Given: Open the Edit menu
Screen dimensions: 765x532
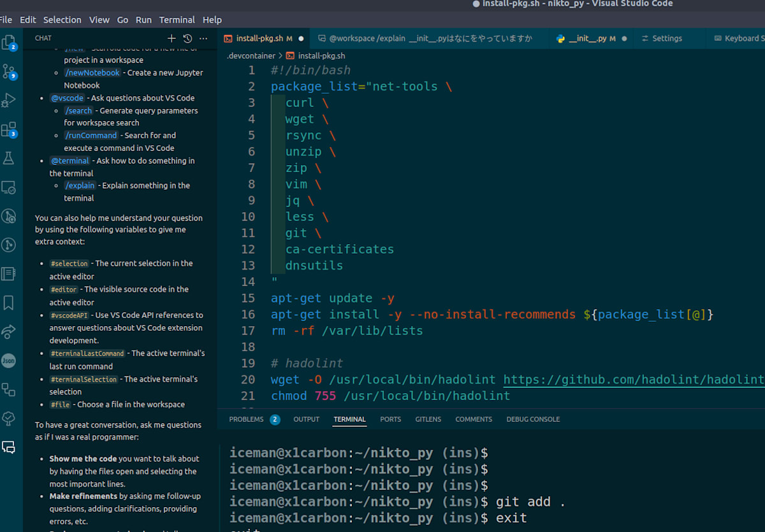Looking at the screenshot, I should (28, 20).
